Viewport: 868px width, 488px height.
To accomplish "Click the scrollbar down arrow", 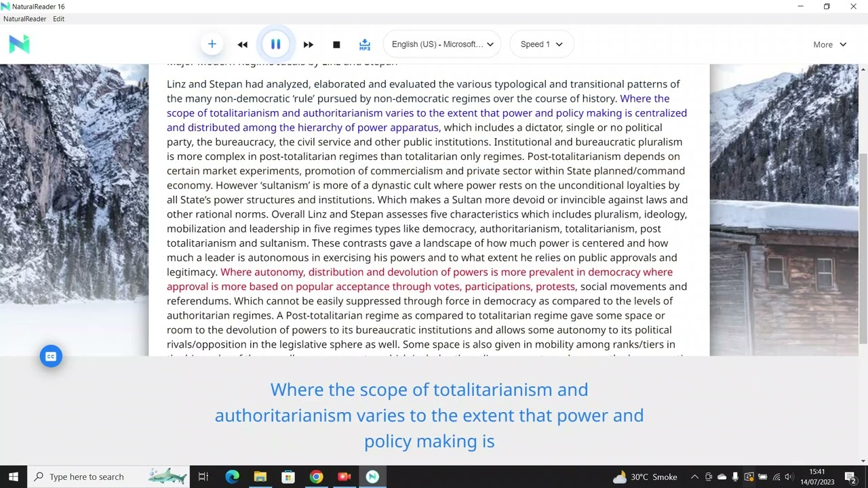I will tap(863, 460).
